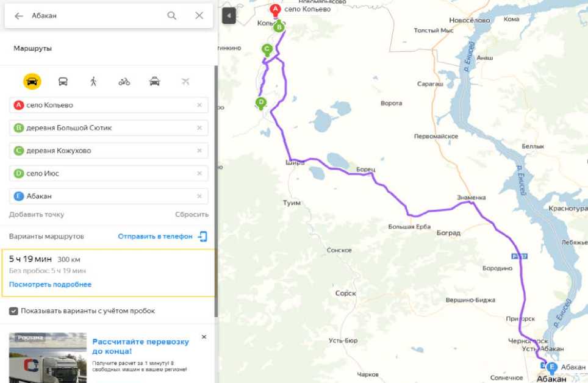Select the airplane route icon
Screen dimensions: 588x383
185,81
